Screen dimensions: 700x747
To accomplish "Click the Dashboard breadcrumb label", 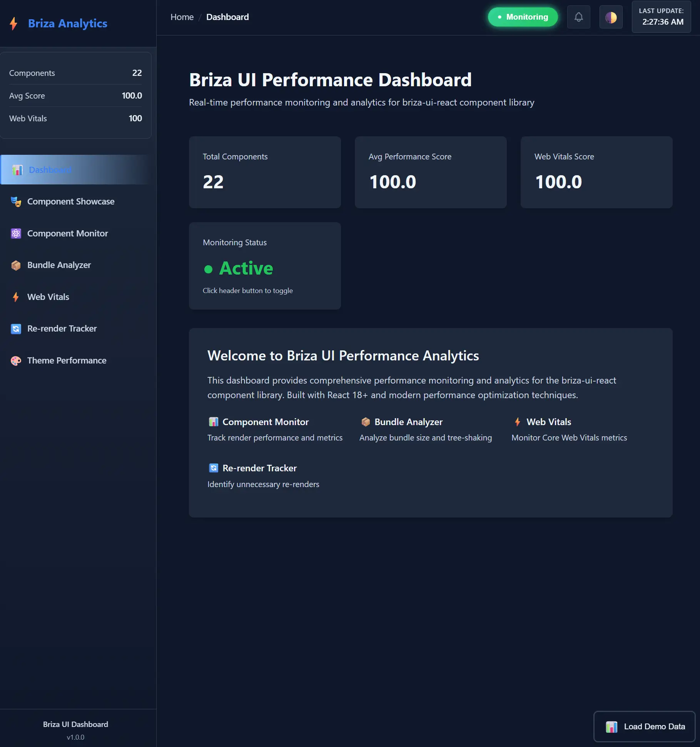I will point(227,17).
